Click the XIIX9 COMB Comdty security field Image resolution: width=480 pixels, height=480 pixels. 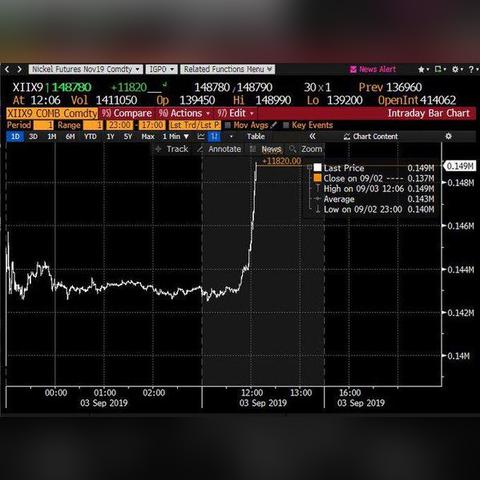coord(52,113)
